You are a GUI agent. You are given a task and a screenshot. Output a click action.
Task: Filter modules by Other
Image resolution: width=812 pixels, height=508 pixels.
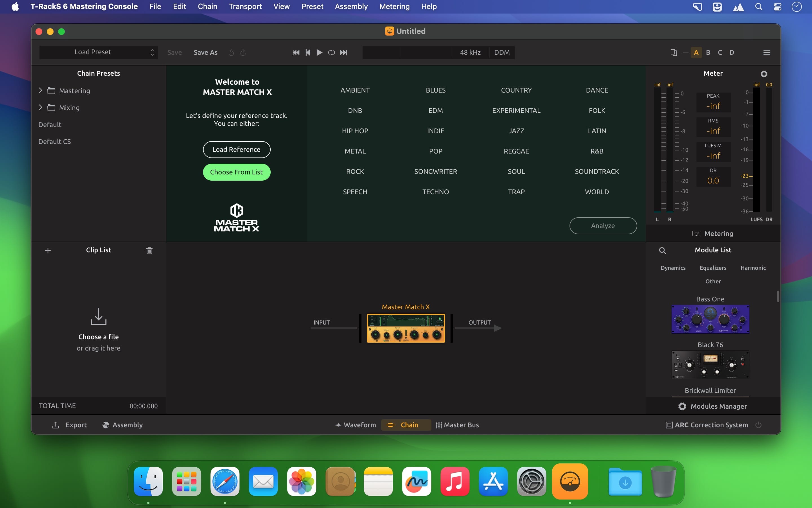pos(713,281)
